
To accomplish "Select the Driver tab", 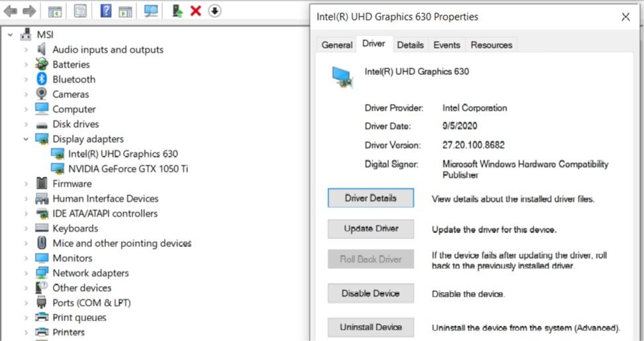I will coord(374,44).
